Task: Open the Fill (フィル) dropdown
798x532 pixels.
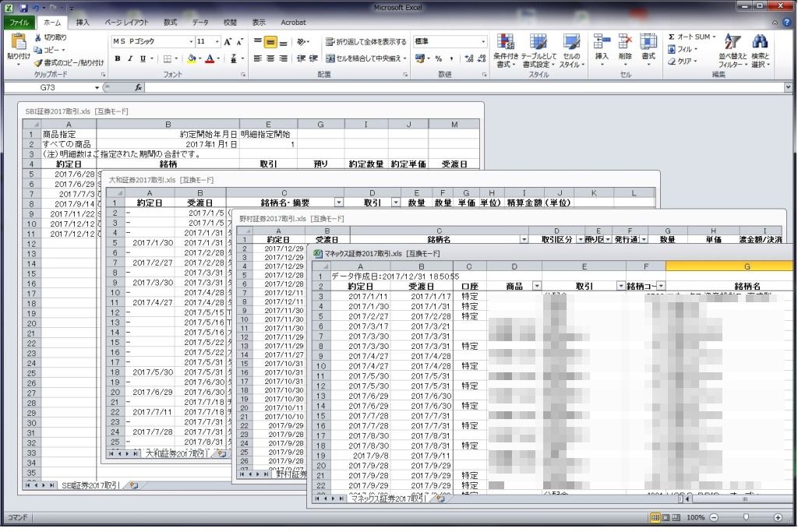Action: coord(683,49)
